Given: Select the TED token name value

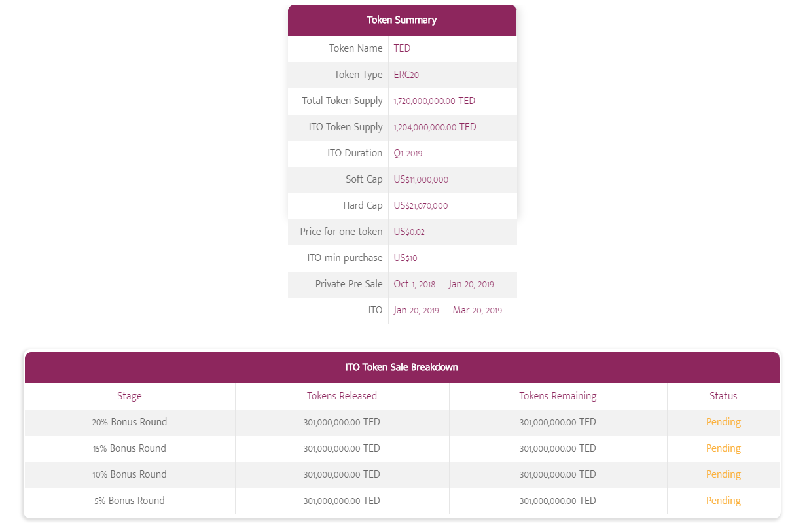Looking at the screenshot, I should [x=402, y=48].
